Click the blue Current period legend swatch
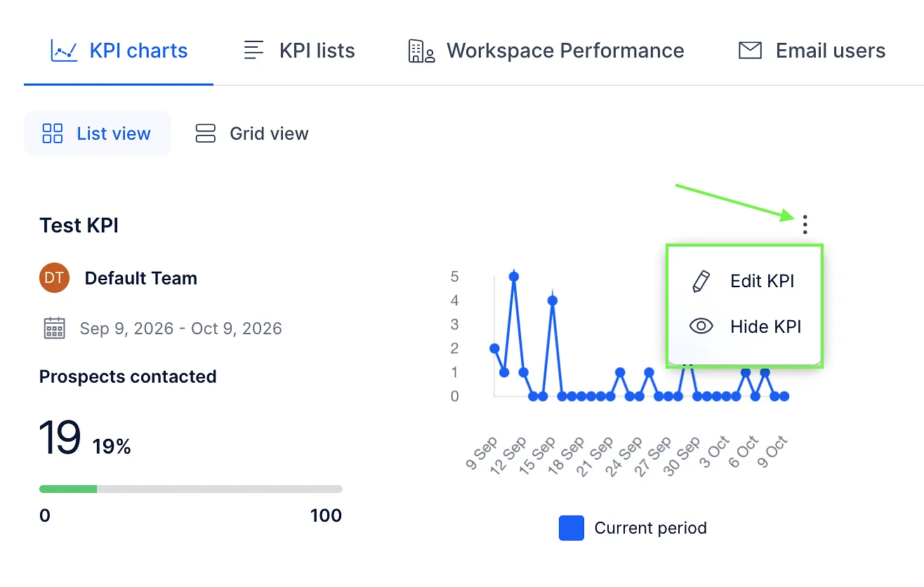The image size is (924, 587). [572, 528]
